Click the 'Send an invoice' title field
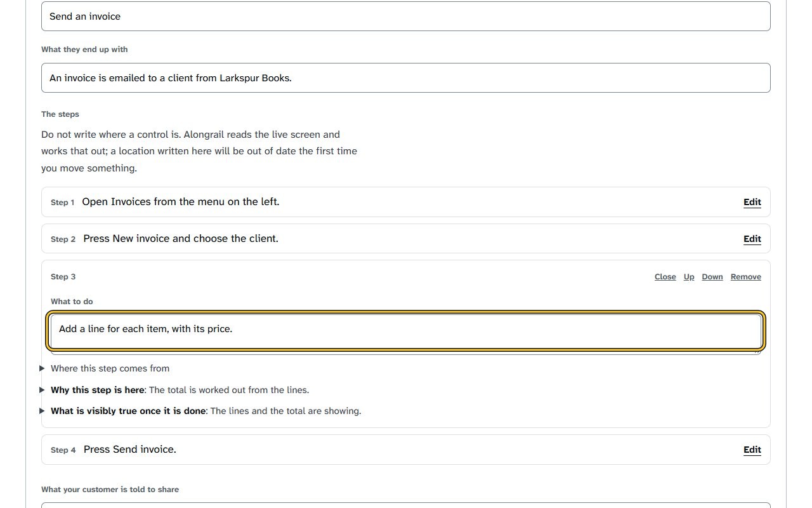 (x=406, y=17)
